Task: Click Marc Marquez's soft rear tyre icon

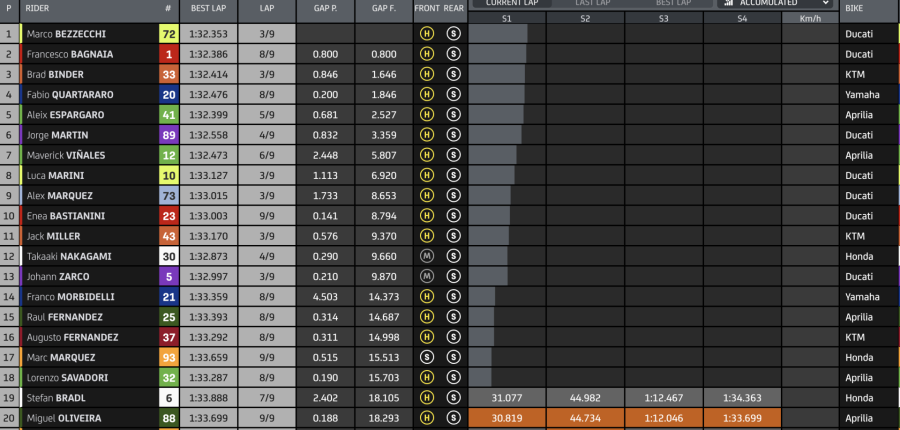Action: point(453,357)
